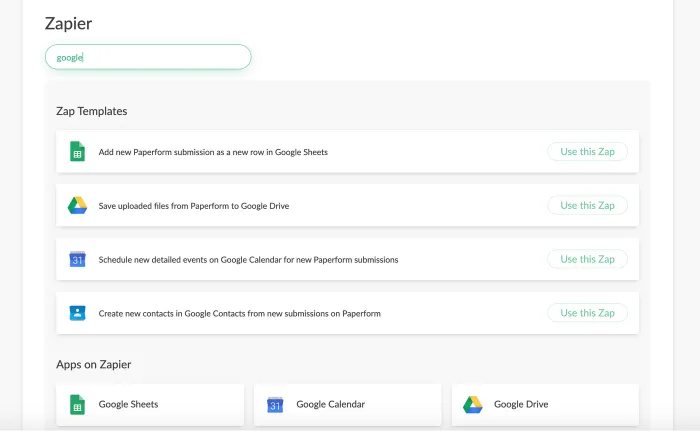Open "Add new Paperform submission as a new row" template text
Image resolution: width=700 pixels, height=431 pixels.
click(x=213, y=152)
